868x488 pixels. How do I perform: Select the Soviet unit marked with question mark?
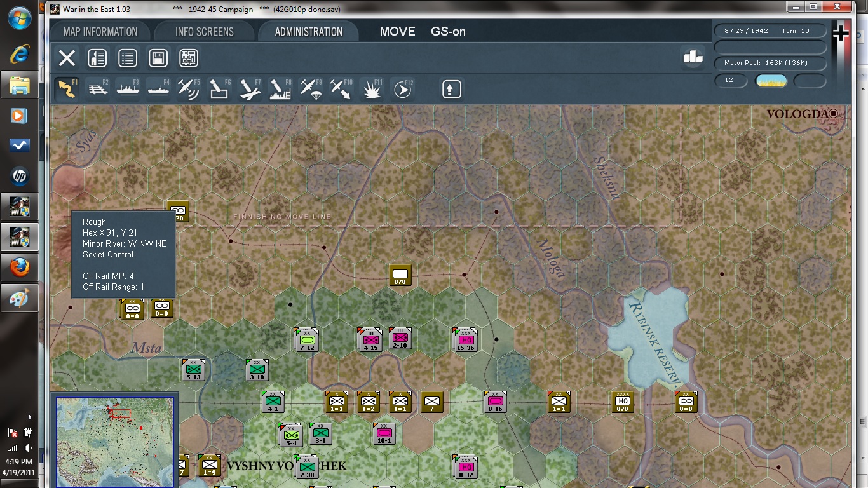tap(431, 402)
